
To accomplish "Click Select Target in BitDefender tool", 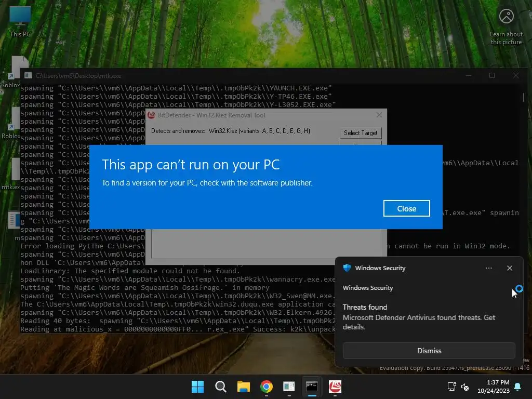I will [x=361, y=132].
